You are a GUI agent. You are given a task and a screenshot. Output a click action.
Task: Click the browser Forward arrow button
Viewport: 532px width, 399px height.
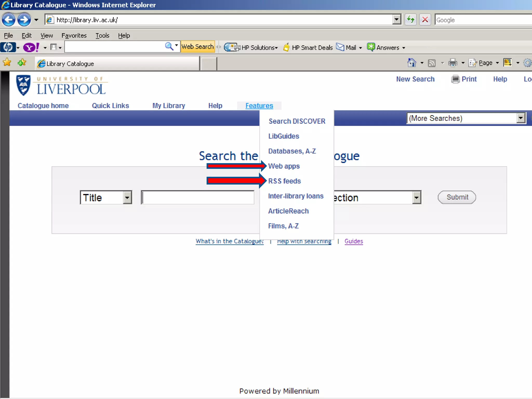[x=24, y=20]
